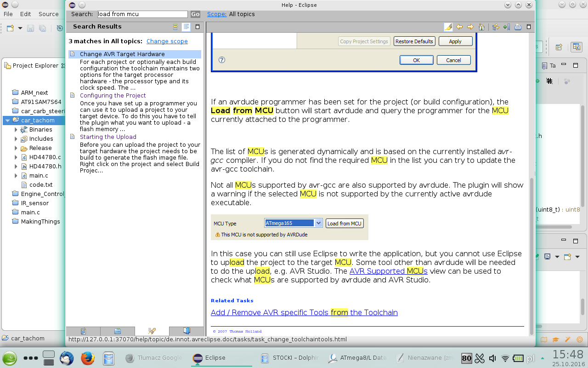Open 'Configuring the Project' search result
The height and width of the screenshot is (368, 588).
[x=113, y=96]
